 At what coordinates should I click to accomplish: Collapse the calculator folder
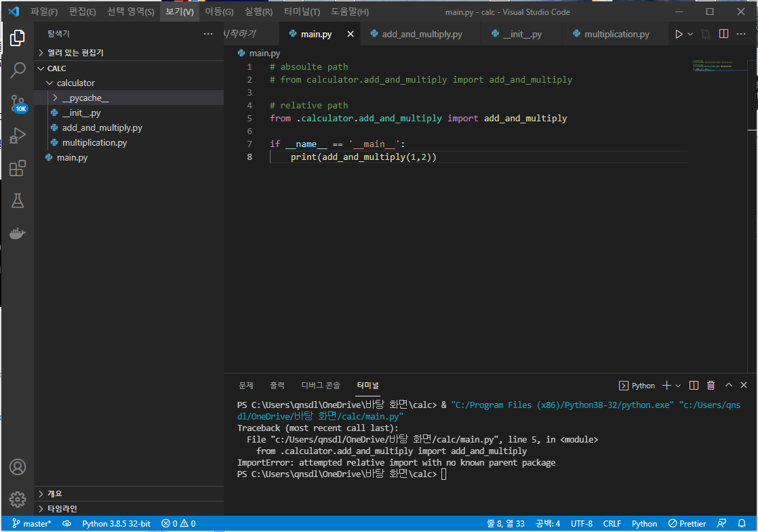[129, 83]
